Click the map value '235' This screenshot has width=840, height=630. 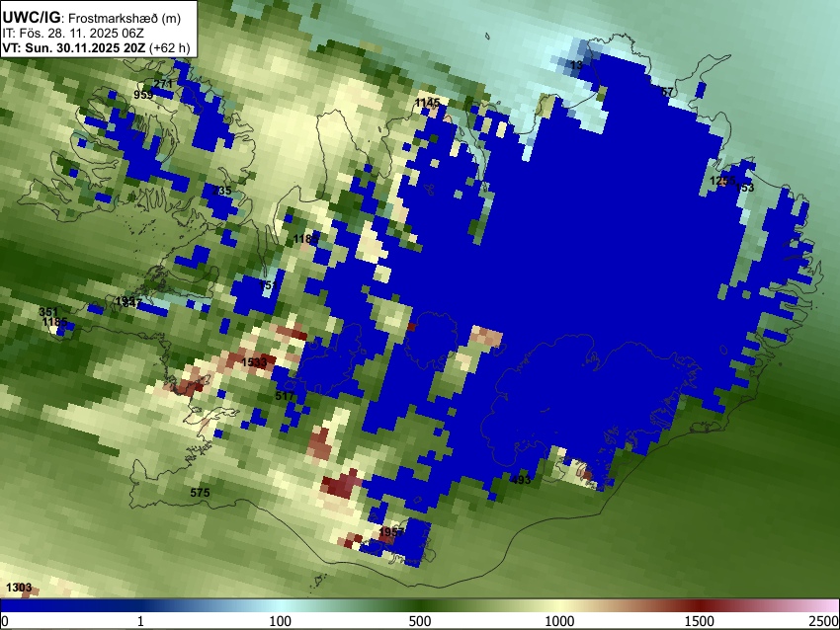[221, 190]
